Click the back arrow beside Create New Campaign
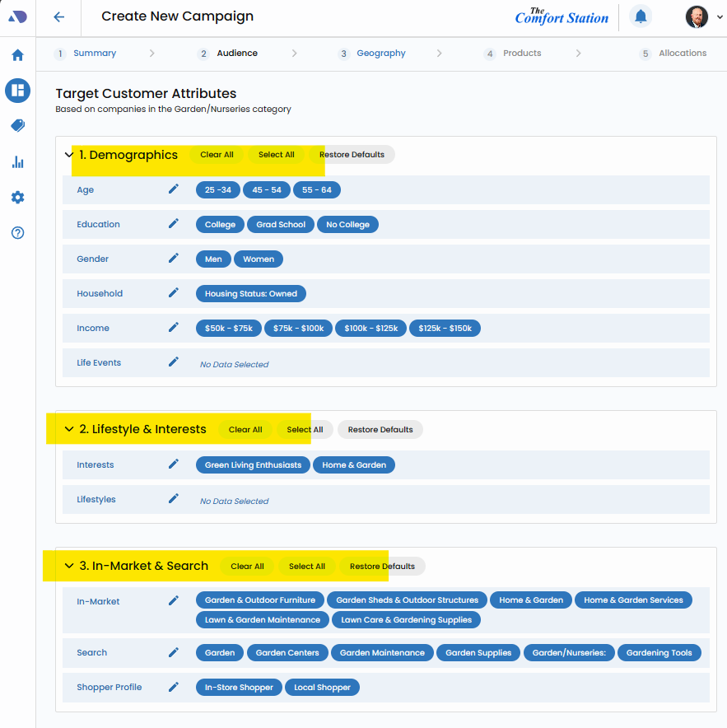The height and width of the screenshot is (728, 727). coord(58,17)
